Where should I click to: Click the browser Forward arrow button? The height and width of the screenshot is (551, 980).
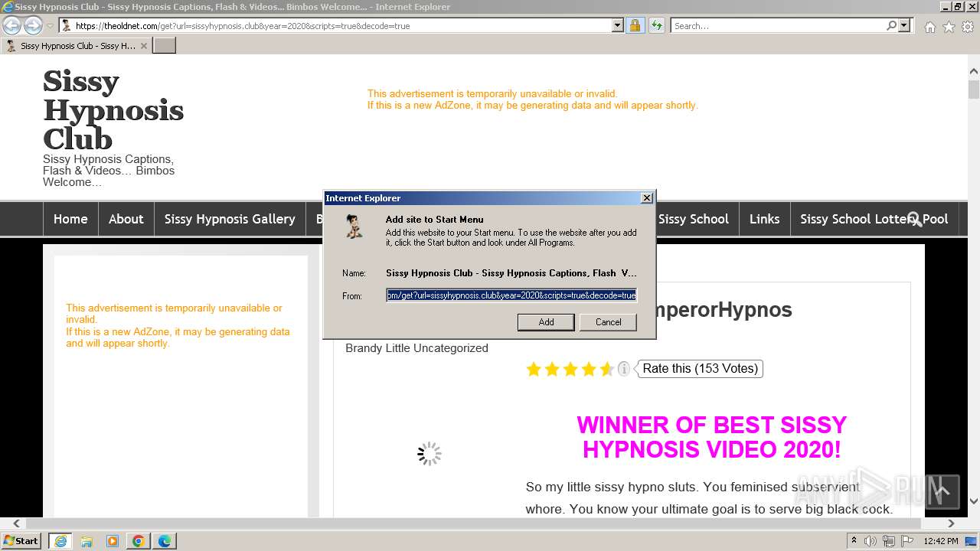point(33,25)
